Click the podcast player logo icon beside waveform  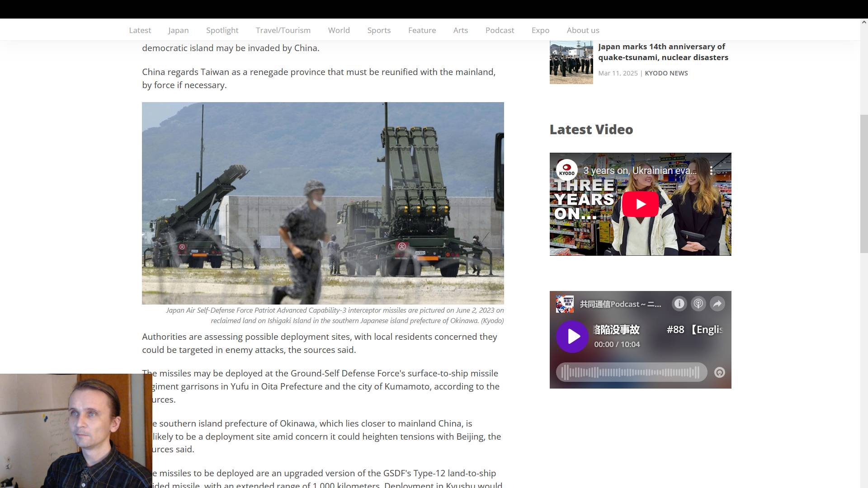coord(719,373)
